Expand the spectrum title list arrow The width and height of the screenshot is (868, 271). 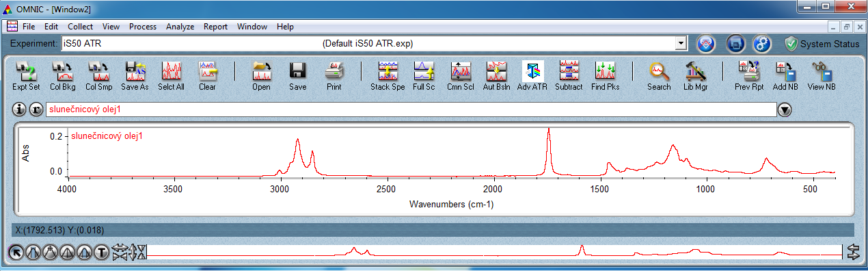tap(785, 109)
